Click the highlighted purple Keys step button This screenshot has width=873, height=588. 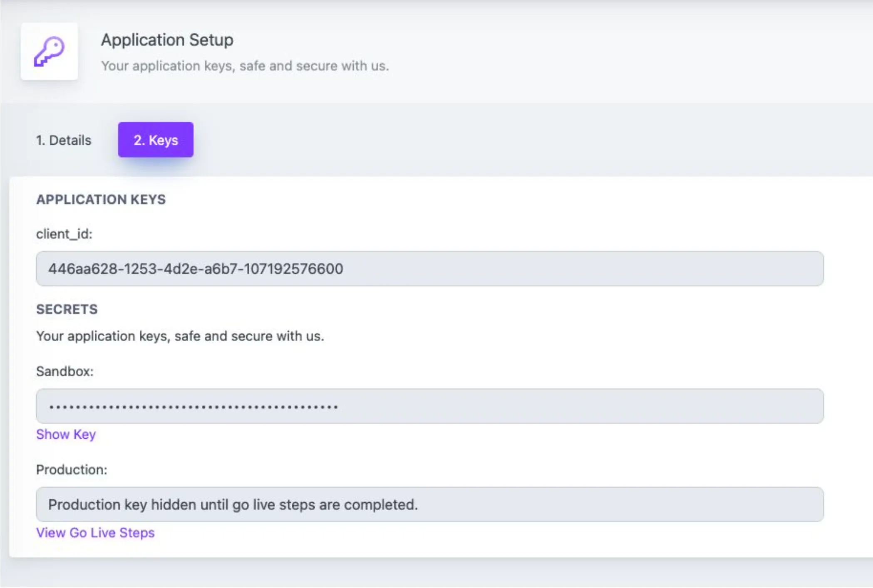tap(156, 140)
